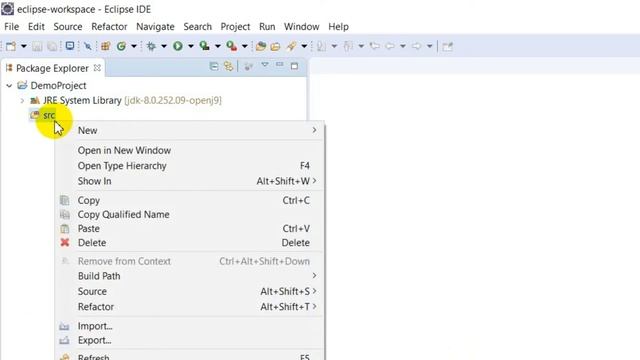Maximize the Package Explorer view

click(x=294, y=66)
